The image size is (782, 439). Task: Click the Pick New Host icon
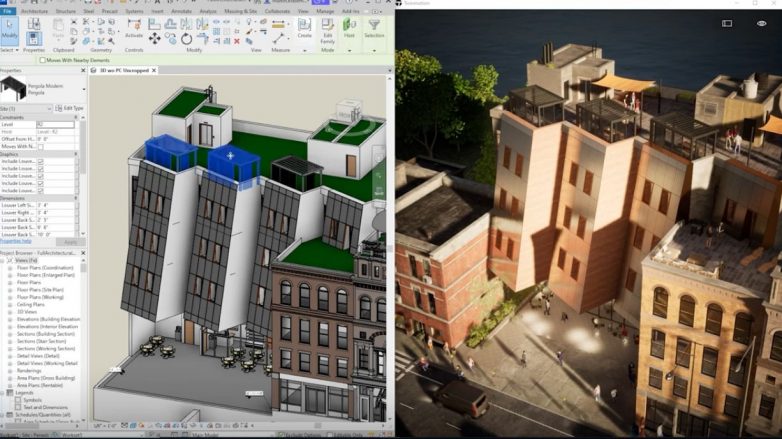[x=349, y=25]
